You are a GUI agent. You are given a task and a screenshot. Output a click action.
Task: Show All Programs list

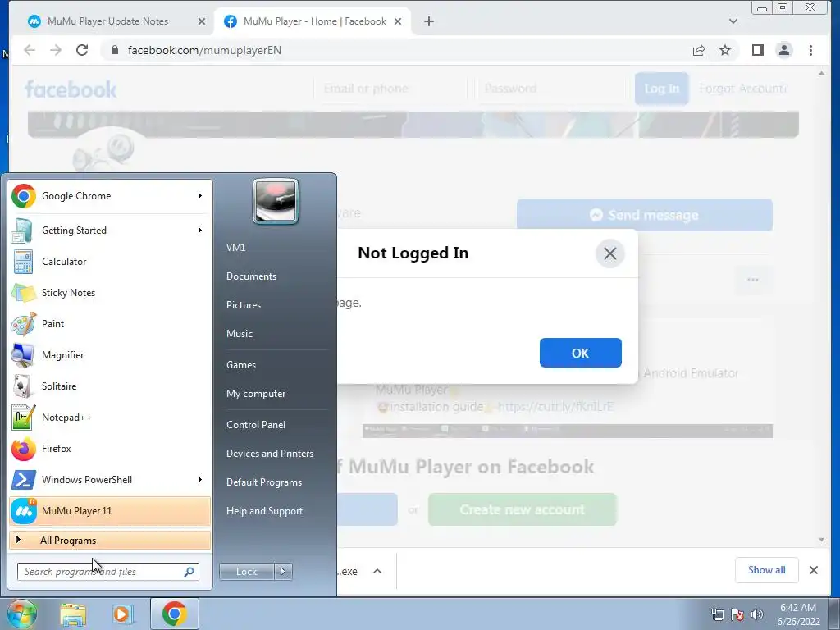click(110, 540)
